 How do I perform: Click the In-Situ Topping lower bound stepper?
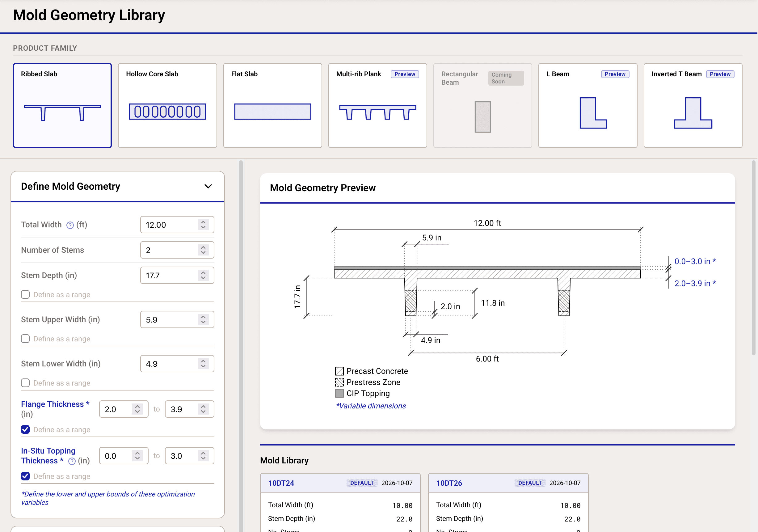point(137,456)
